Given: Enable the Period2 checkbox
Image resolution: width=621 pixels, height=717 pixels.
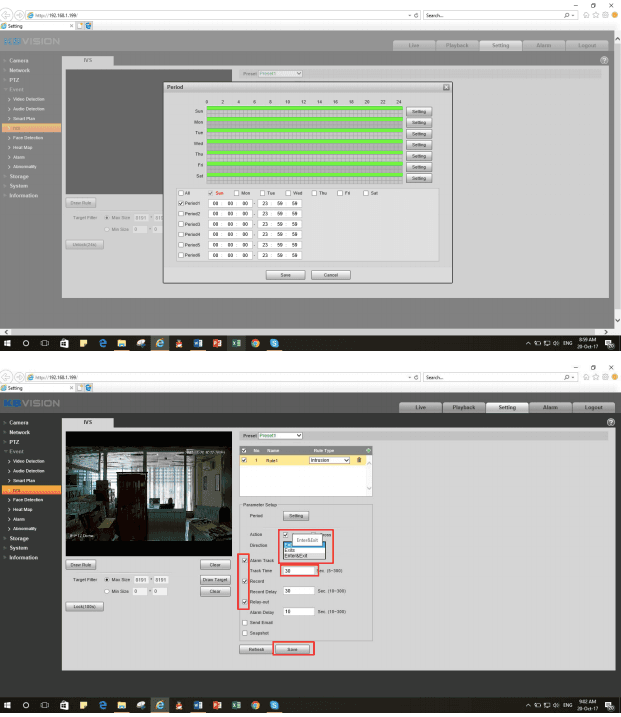Looking at the screenshot, I should coord(180,214).
